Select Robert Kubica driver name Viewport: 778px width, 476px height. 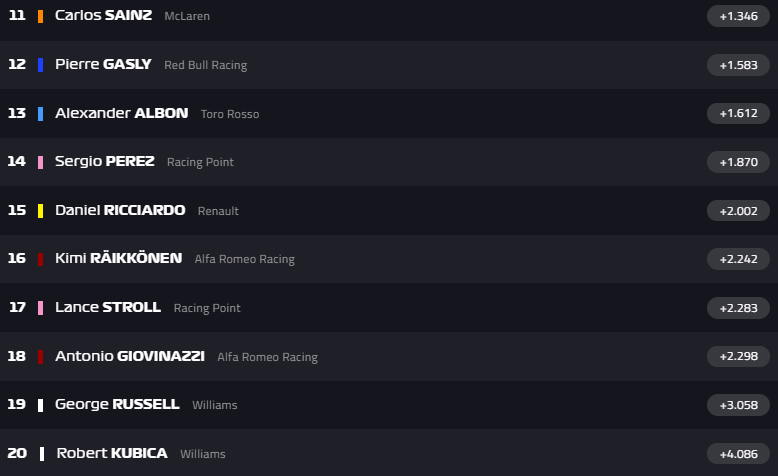112,453
